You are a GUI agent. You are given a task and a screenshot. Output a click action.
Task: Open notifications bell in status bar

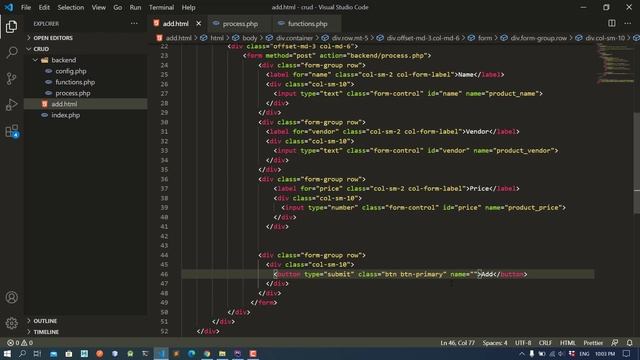coord(629,343)
